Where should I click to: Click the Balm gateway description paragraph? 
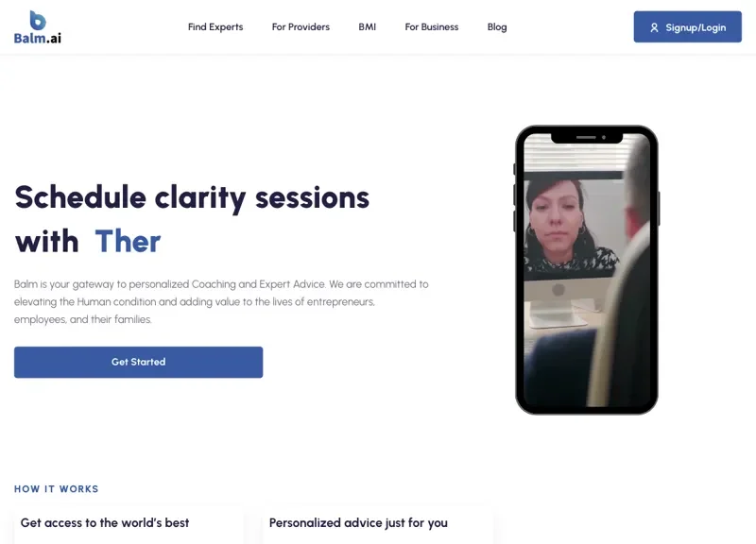[x=221, y=301]
